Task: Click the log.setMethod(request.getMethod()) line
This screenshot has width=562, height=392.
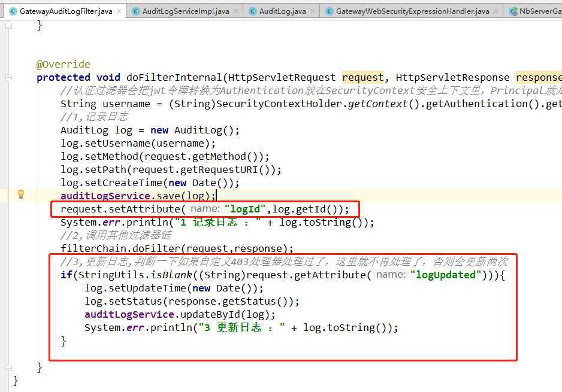Action: click(165, 156)
